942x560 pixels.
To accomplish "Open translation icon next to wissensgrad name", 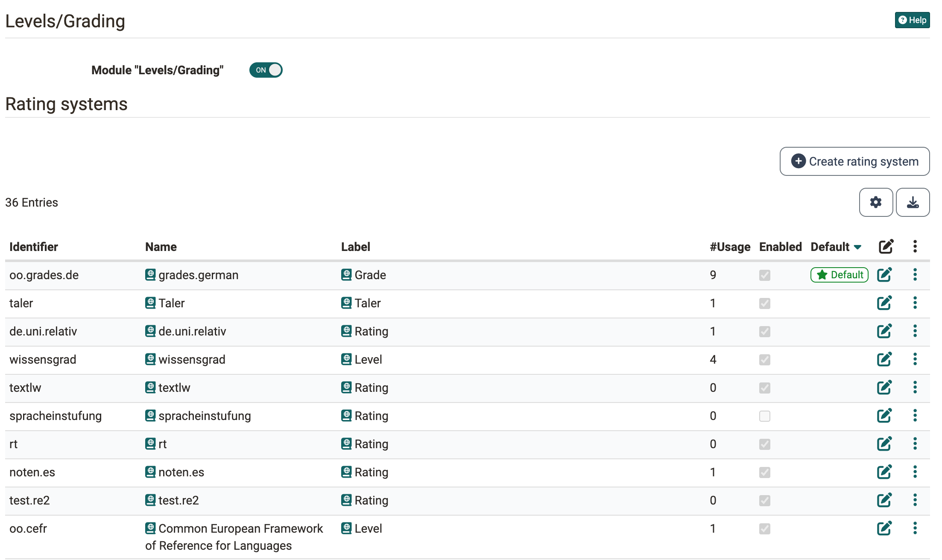I will coord(150,359).
